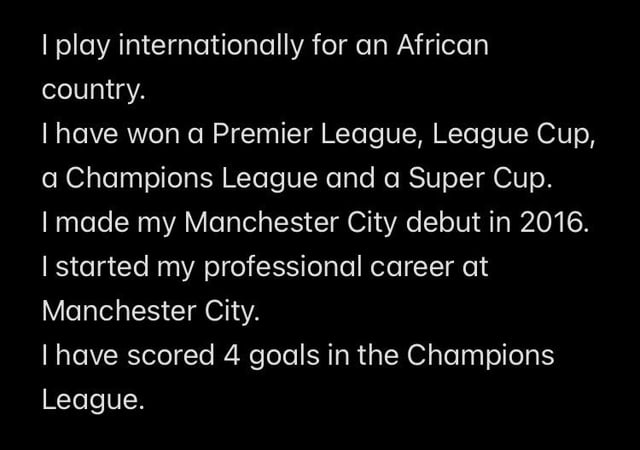Click 'I started my' text
The width and height of the screenshot is (640, 450).
118,267
